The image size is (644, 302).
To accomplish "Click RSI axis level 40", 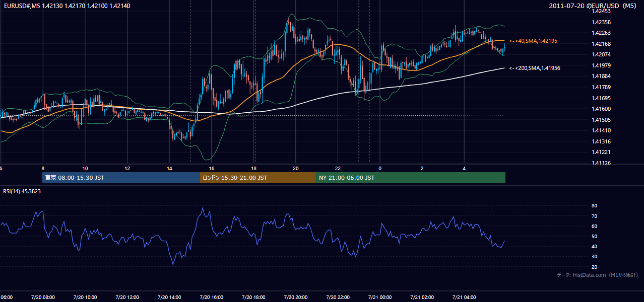I will point(594,246).
